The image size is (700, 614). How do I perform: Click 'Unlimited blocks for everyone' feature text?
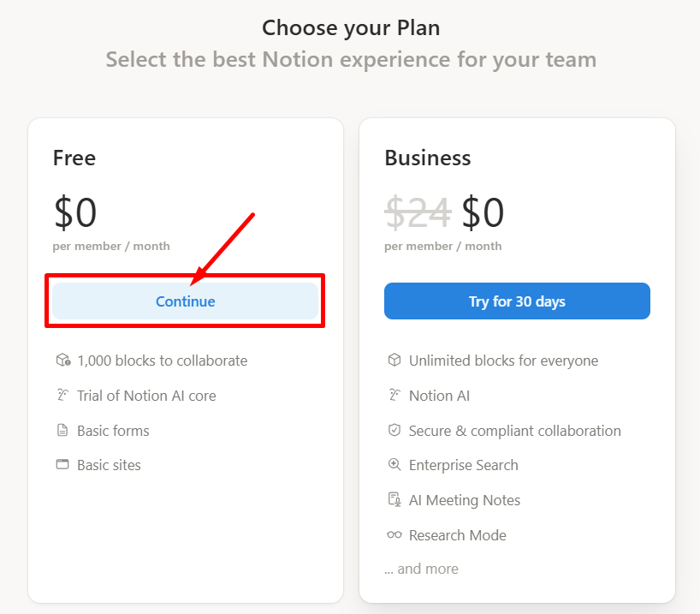pyautogui.click(x=503, y=361)
